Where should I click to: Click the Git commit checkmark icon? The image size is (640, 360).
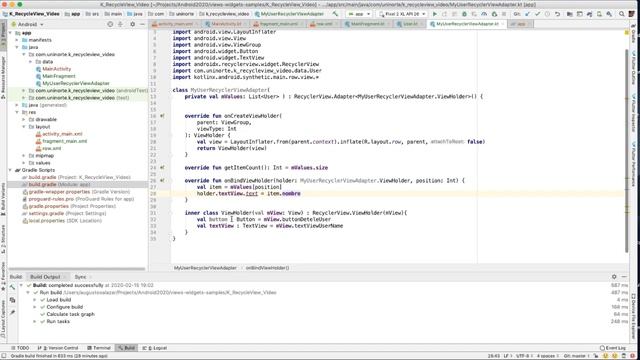click(x=537, y=14)
